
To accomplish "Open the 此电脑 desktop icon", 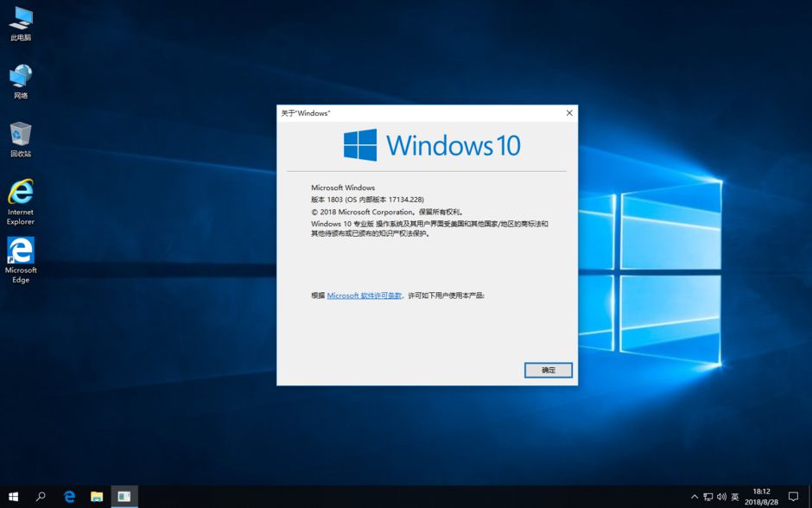I will pos(21,24).
